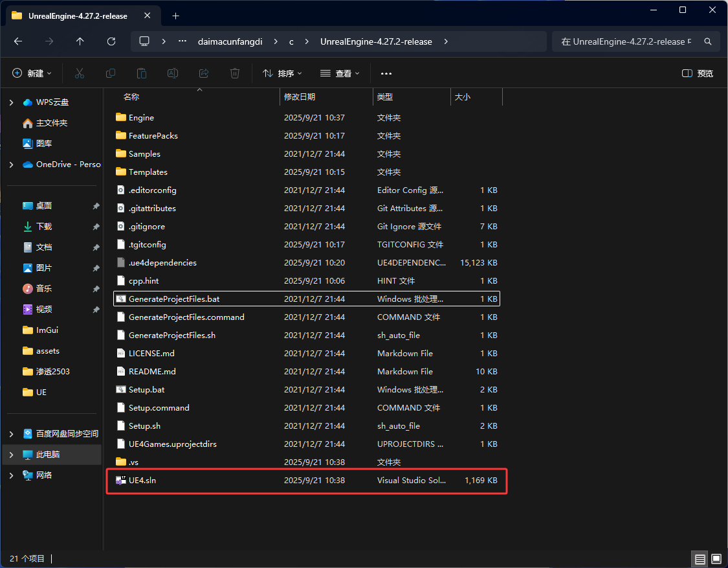Click the copy icon in toolbar
Image resolution: width=728 pixels, height=568 pixels.
[111, 73]
